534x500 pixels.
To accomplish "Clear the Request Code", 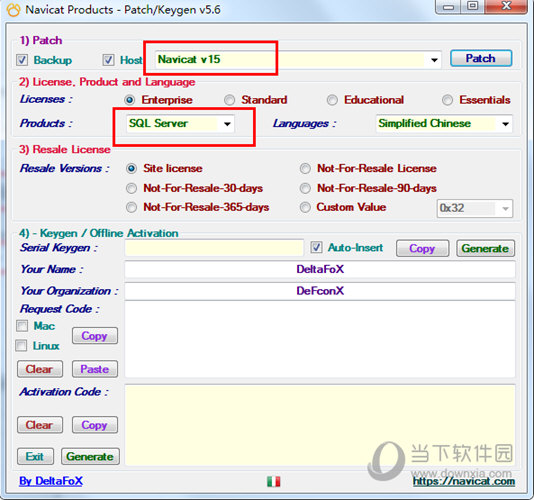I will click(40, 369).
